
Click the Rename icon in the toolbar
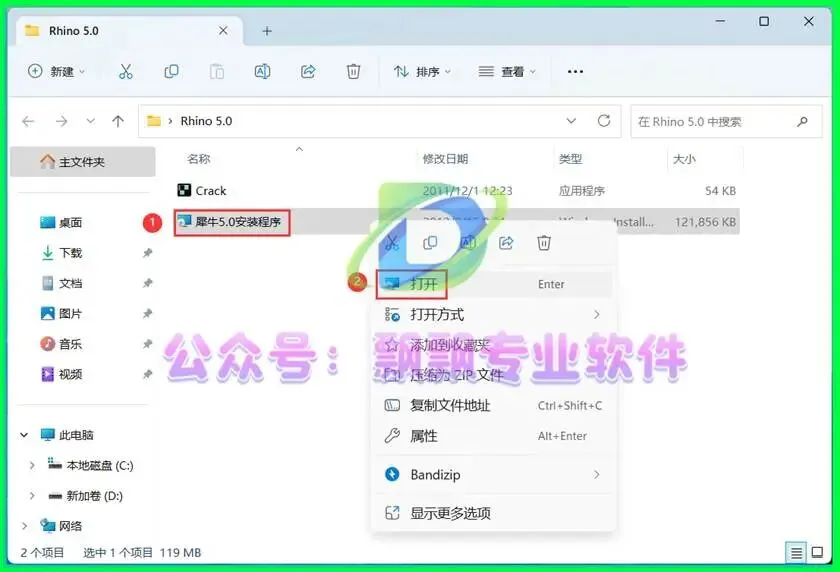pyautogui.click(x=262, y=71)
